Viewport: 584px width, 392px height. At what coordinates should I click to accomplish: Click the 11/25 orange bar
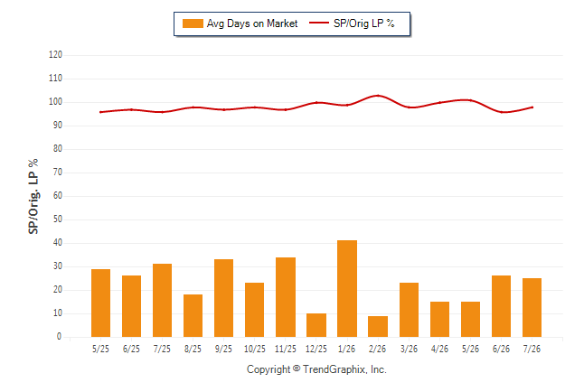286,297
